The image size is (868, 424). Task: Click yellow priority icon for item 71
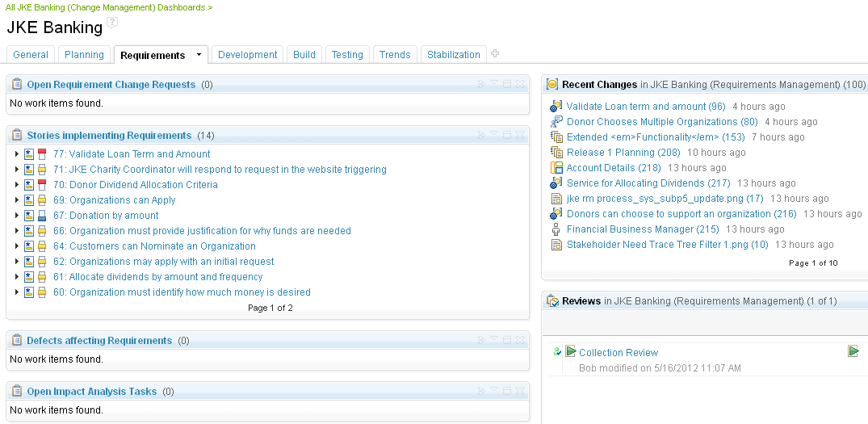pyautogui.click(x=42, y=170)
